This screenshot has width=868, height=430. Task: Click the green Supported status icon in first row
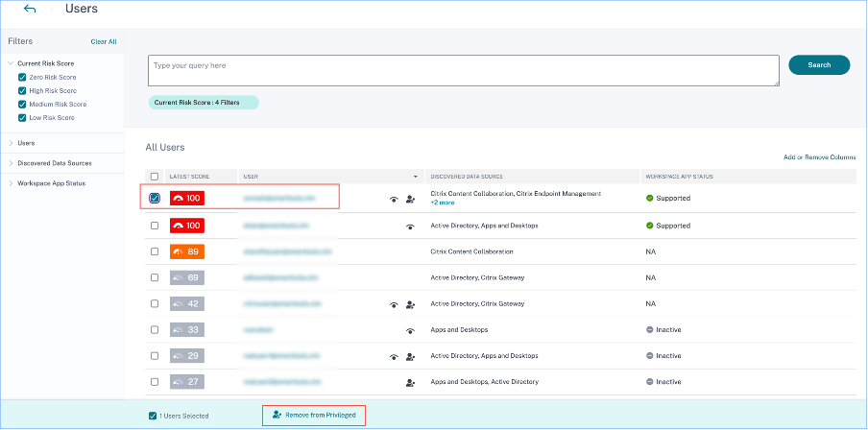pyautogui.click(x=649, y=199)
